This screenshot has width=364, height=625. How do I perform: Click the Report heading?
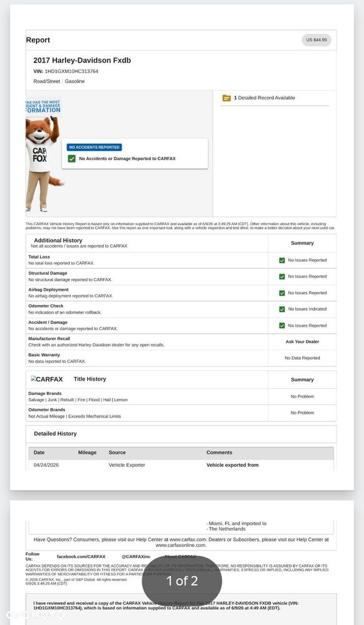tap(38, 40)
